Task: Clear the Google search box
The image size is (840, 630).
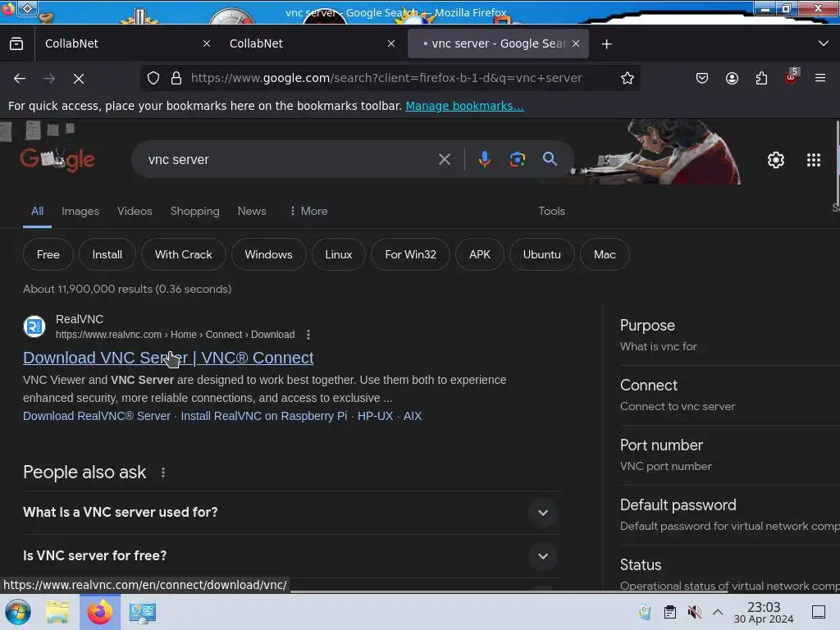Action: [x=444, y=159]
